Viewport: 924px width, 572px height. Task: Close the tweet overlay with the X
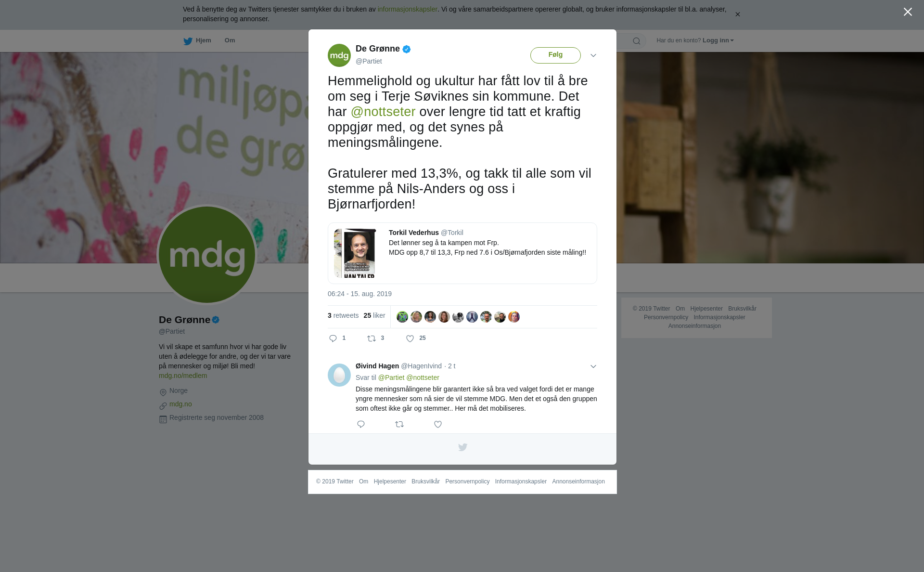pos(908,12)
